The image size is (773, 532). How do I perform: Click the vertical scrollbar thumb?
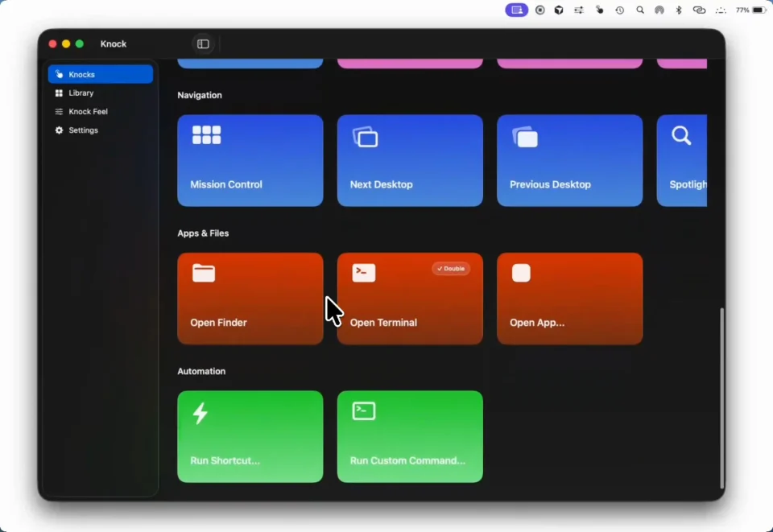tap(721, 398)
